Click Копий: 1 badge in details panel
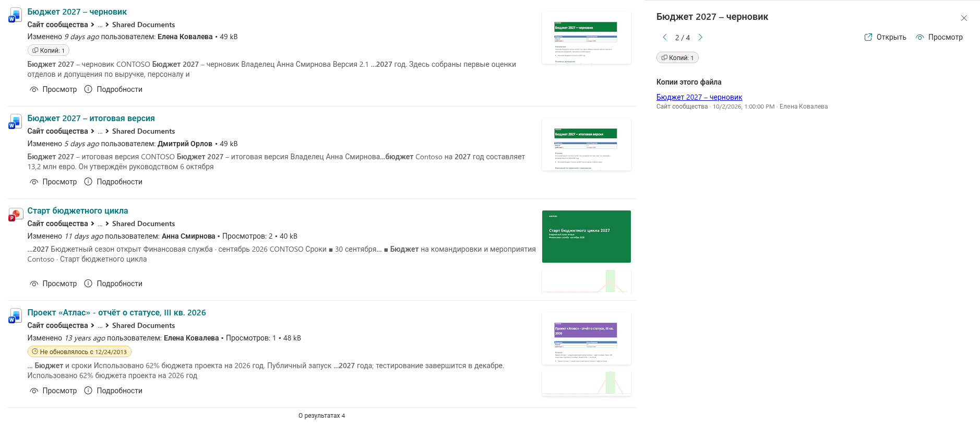Viewport: 980px width, 423px height. 677,58
